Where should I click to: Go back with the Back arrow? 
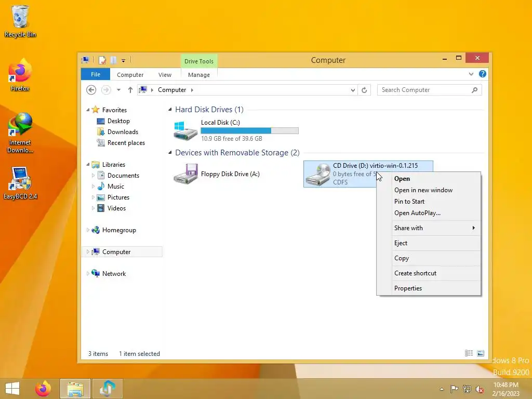pos(91,90)
